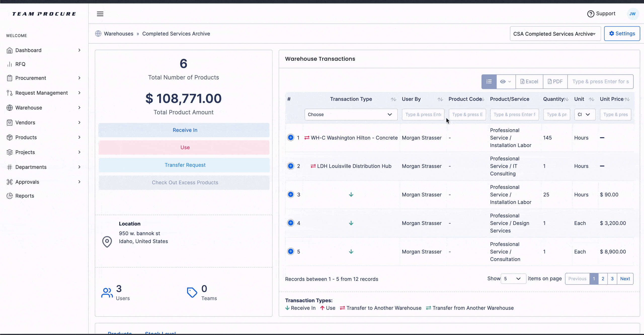Focus the Product/Service filter field

pyautogui.click(x=514, y=115)
